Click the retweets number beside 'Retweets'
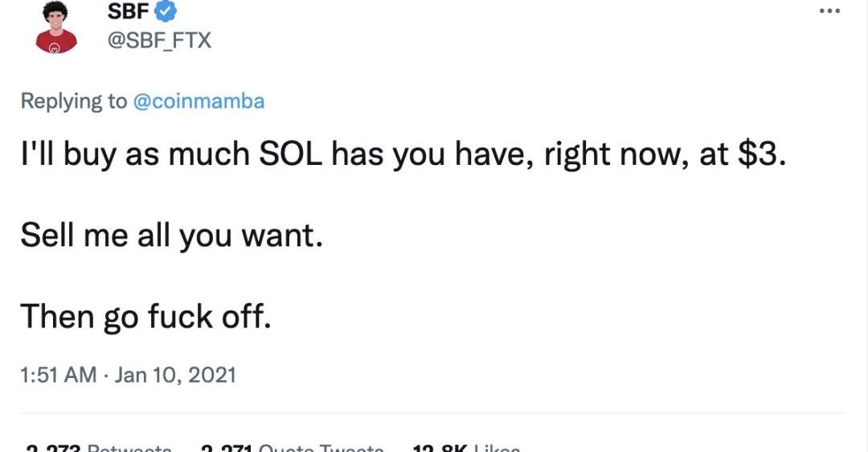This screenshot has width=868, height=452. [51, 448]
